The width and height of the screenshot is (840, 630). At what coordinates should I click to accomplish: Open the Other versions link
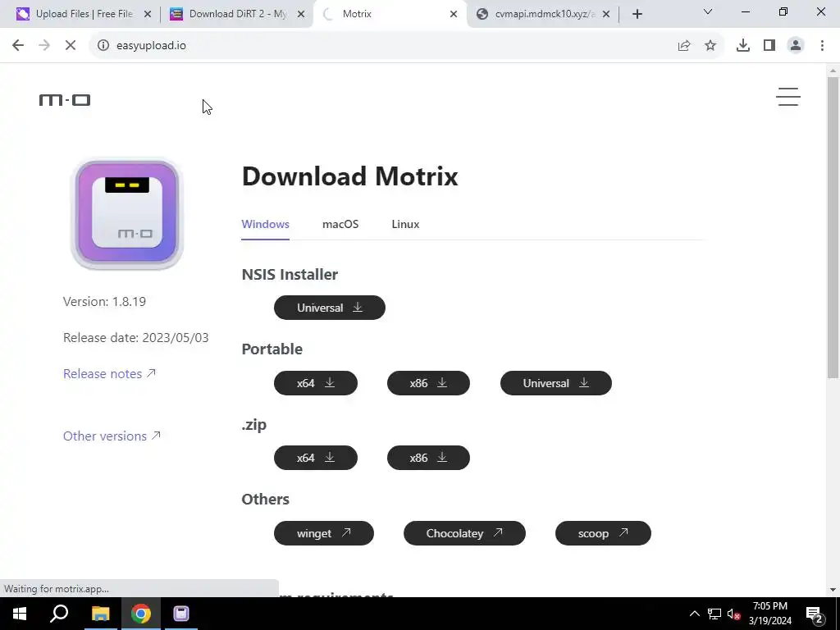(112, 436)
